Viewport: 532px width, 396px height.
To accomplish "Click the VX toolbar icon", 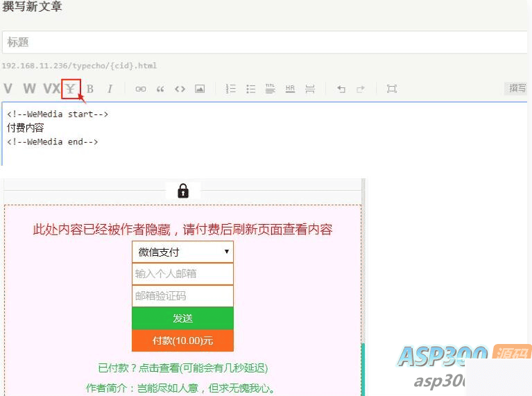I will [x=51, y=89].
